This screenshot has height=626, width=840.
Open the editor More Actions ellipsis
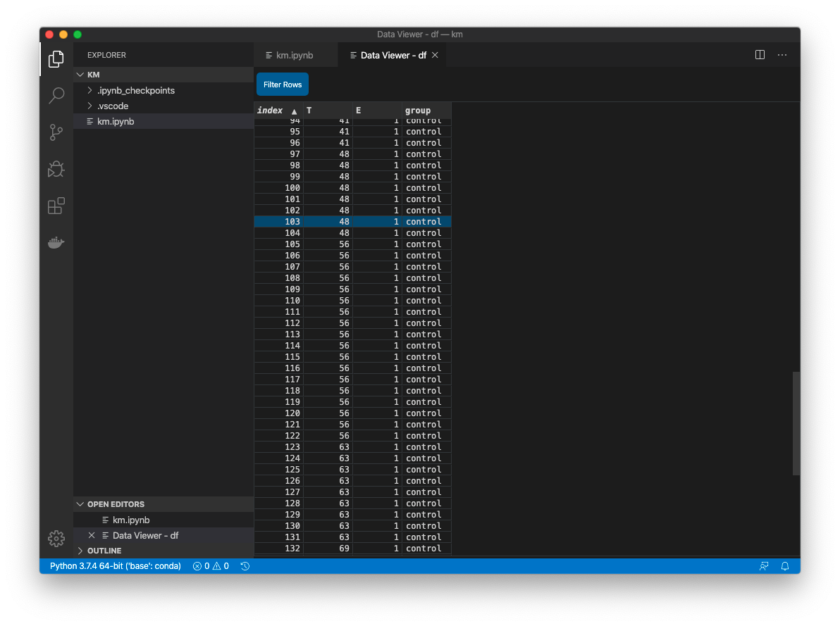(x=782, y=55)
